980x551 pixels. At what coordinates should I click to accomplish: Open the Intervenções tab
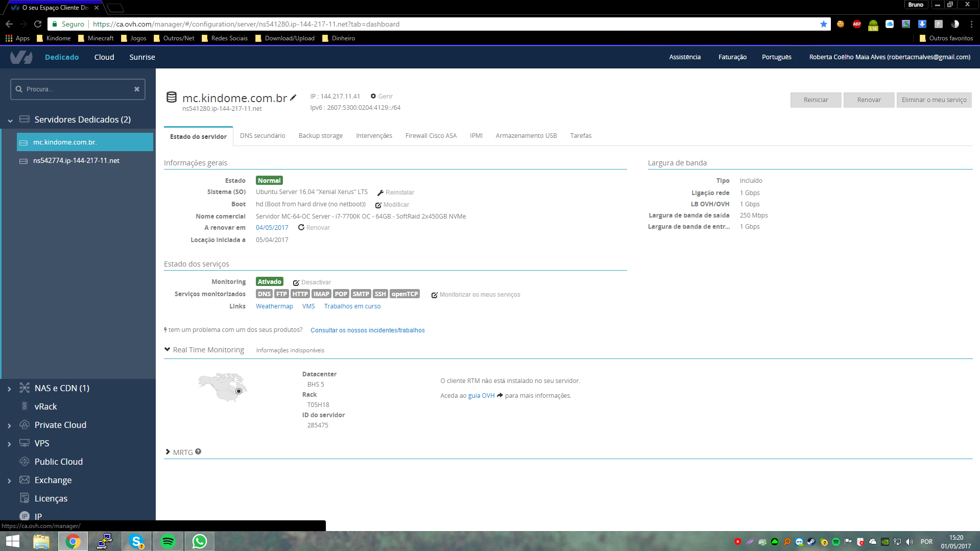click(374, 136)
